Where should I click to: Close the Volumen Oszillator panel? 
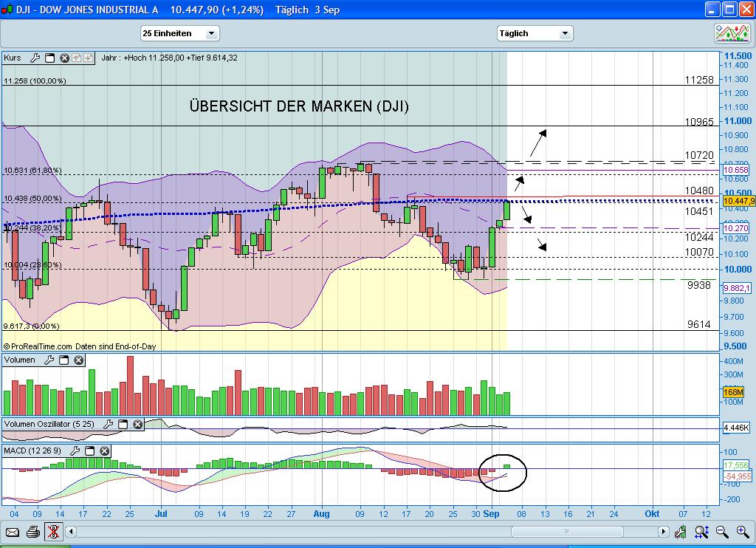(x=137, y=424)
